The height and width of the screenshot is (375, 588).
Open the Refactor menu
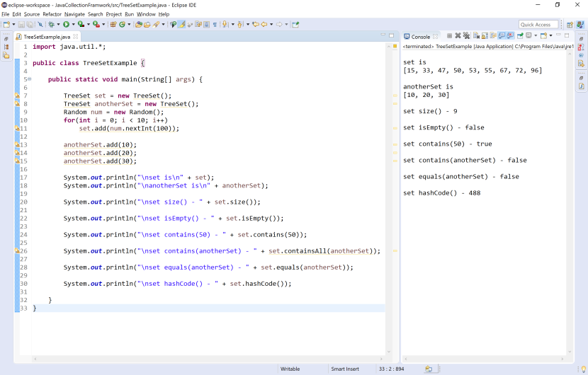[x=52, y=14]
